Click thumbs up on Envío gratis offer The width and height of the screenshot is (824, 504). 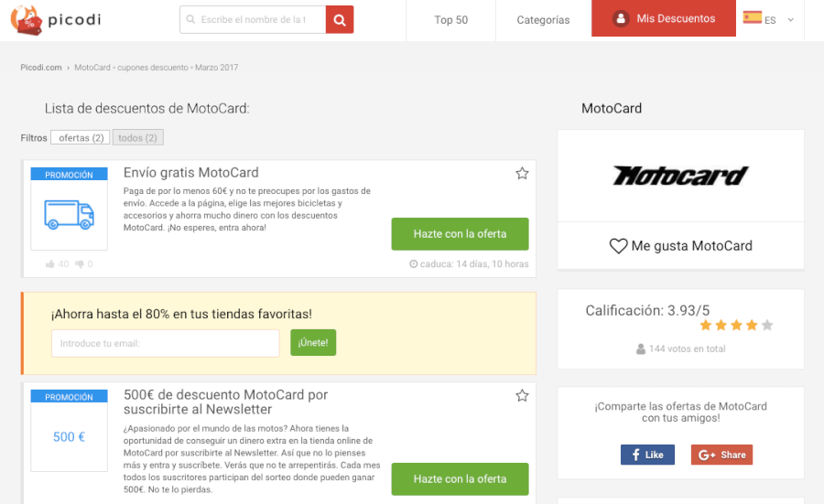(50, 264)
